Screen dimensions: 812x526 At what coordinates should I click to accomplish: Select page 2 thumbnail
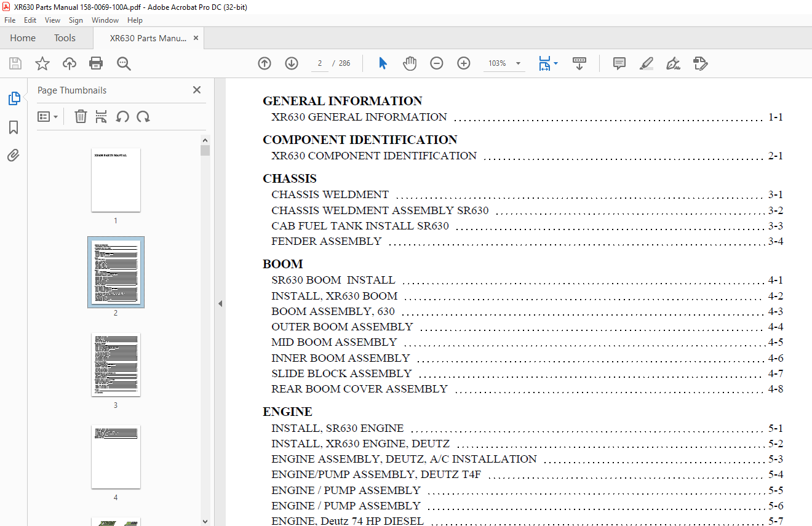coord(116,272)
